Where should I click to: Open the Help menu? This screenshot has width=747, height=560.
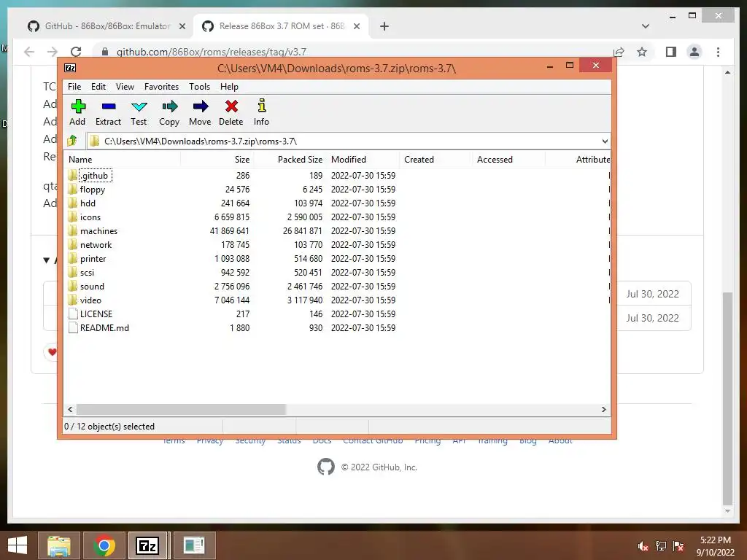(229, 87)
